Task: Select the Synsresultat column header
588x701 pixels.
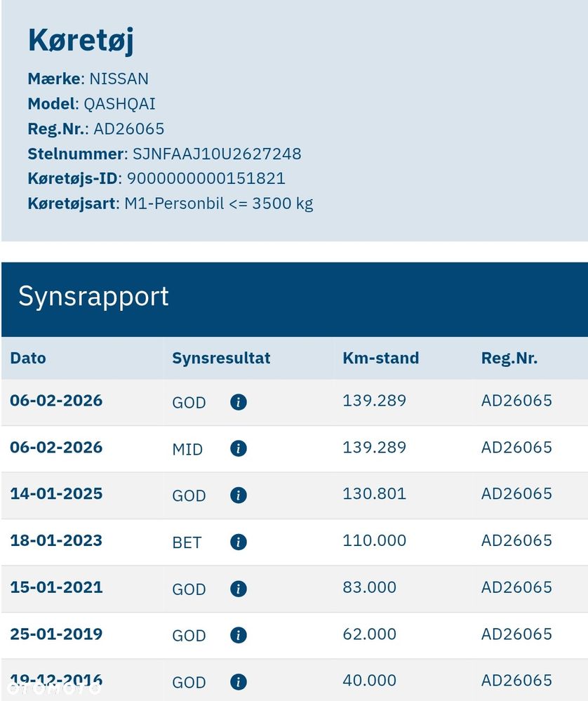Action: pyautogui.click(x=221, y=358)
